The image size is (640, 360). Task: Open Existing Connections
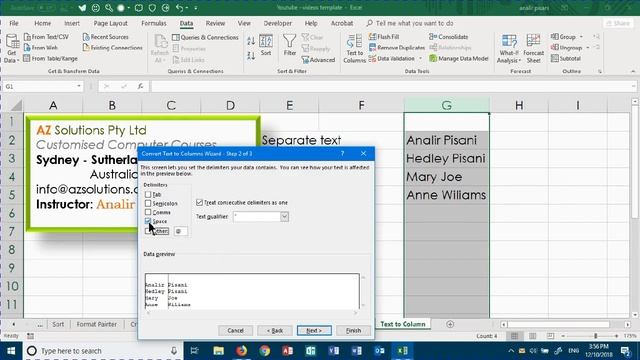pyautogui.click(x=113, y=48)
